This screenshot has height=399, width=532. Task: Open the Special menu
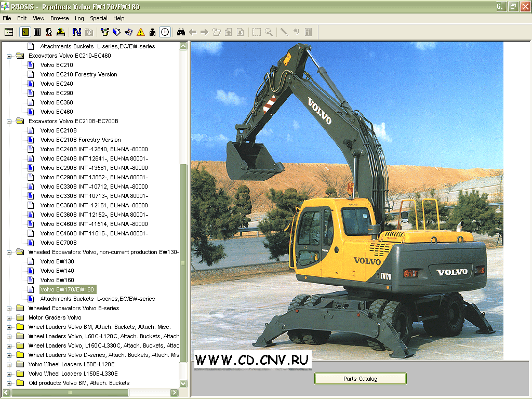pos(98,18)
